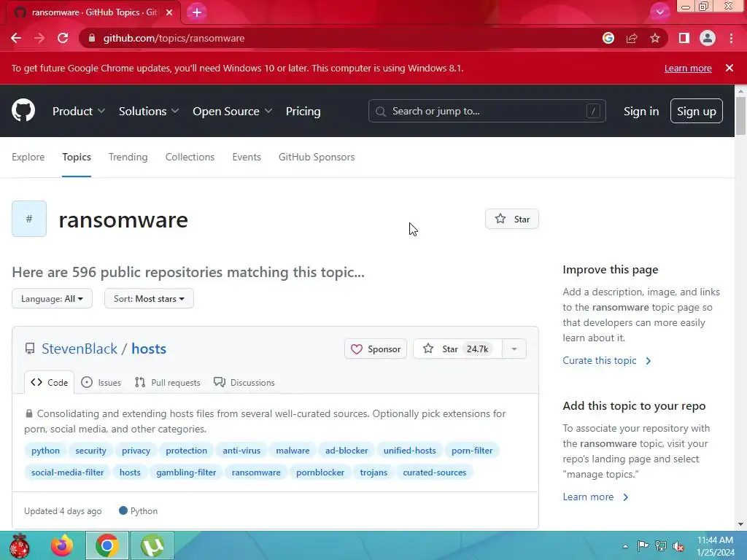
Task: Select the Code tab of hosts repo
Action: [50, 382]
